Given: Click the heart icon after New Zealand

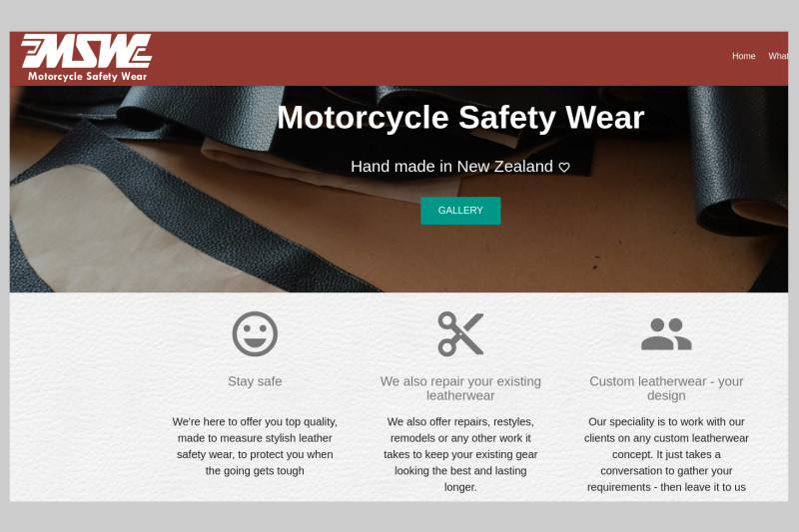Looking at the screenshot, I should tap(564, 167).
